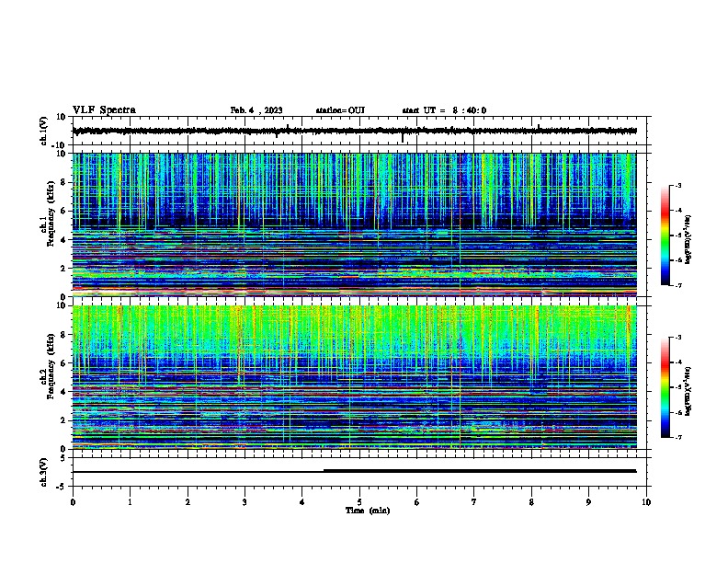Select the ch.2 color bar log(PSD) label

pyautogui.click(x=688, y=391)
